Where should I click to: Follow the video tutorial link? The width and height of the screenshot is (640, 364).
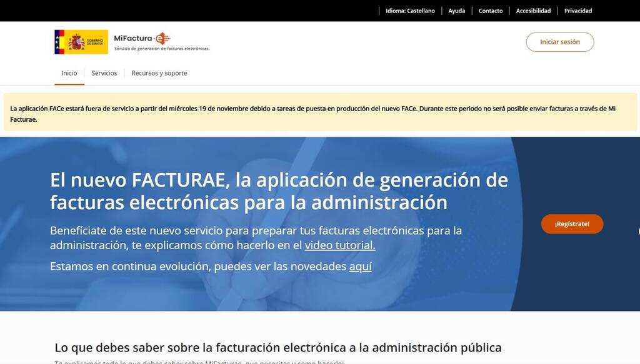point(340,245)
